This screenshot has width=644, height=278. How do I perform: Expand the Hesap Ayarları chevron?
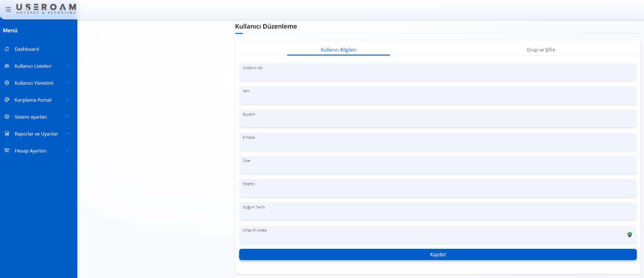(67, 151)
